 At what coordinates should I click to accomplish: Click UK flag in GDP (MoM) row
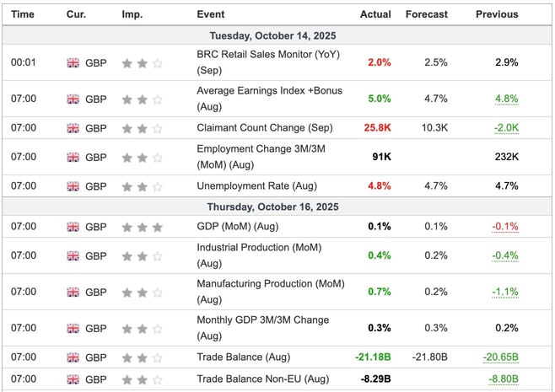(73, 227)
